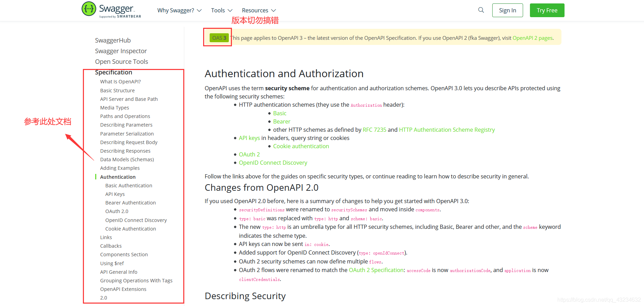Click the Try Free button

tap(547, 10)
